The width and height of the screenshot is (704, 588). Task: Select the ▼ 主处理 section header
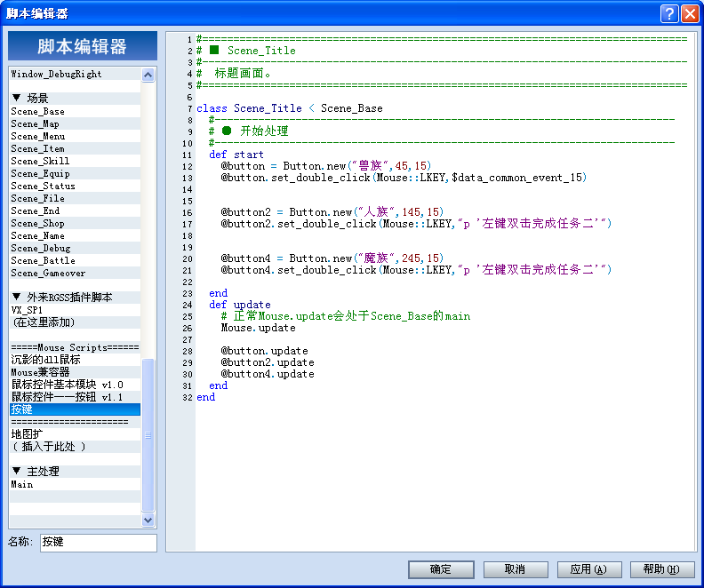coord(75,472)
